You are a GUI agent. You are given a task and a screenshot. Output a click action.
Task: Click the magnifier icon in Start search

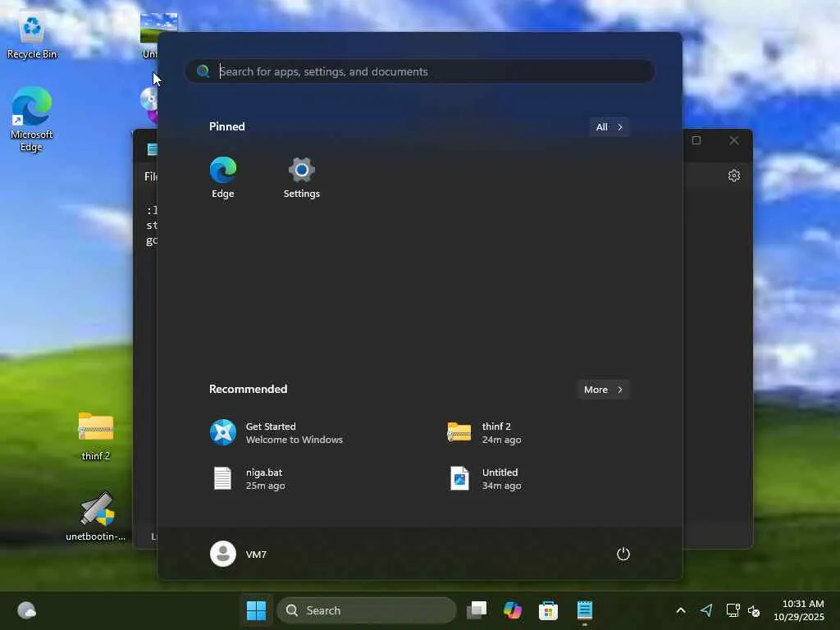click(203, 71)
